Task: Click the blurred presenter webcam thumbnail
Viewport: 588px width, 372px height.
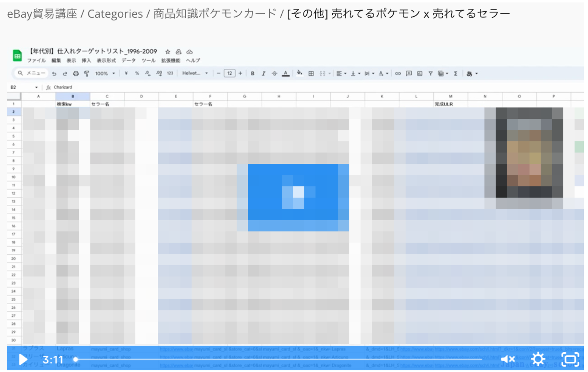Action: click(x=529, y=153)
